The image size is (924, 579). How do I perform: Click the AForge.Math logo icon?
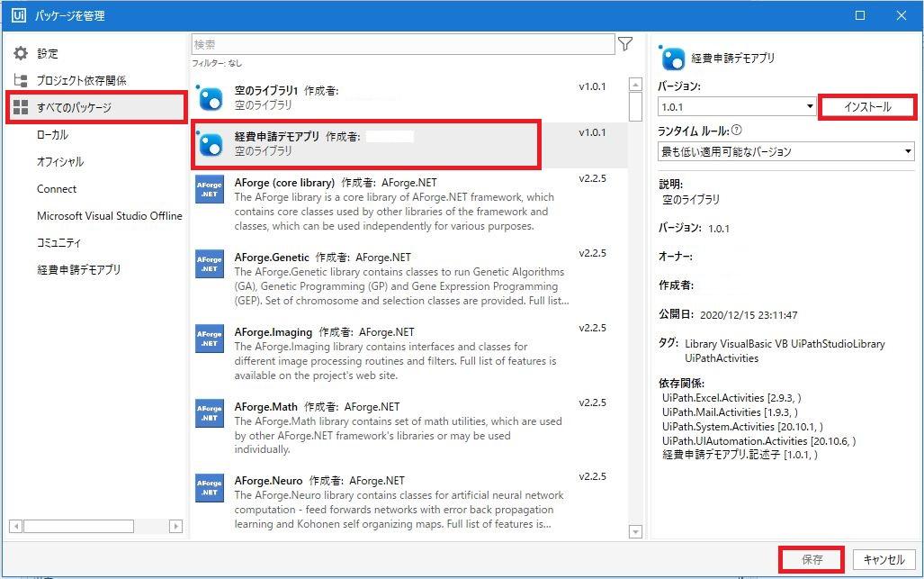coord(210,413)
